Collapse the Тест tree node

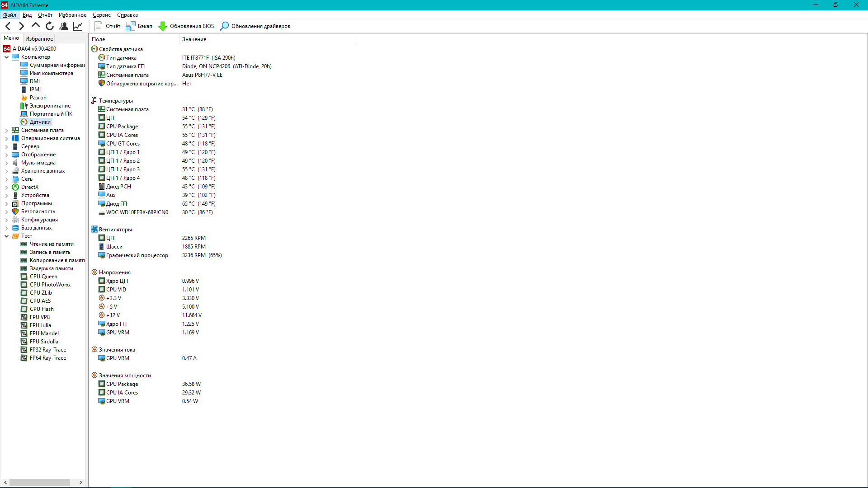pos(7,236)
